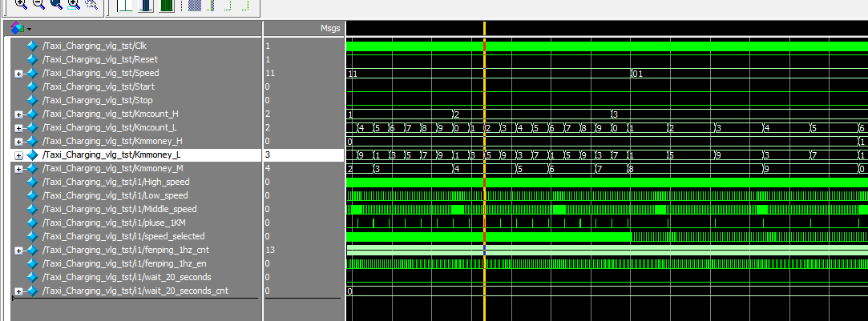Viewport: 868px width, 321px height.
Task: Expand the Kmmoney_M bus signal
Action: (18, 169)
